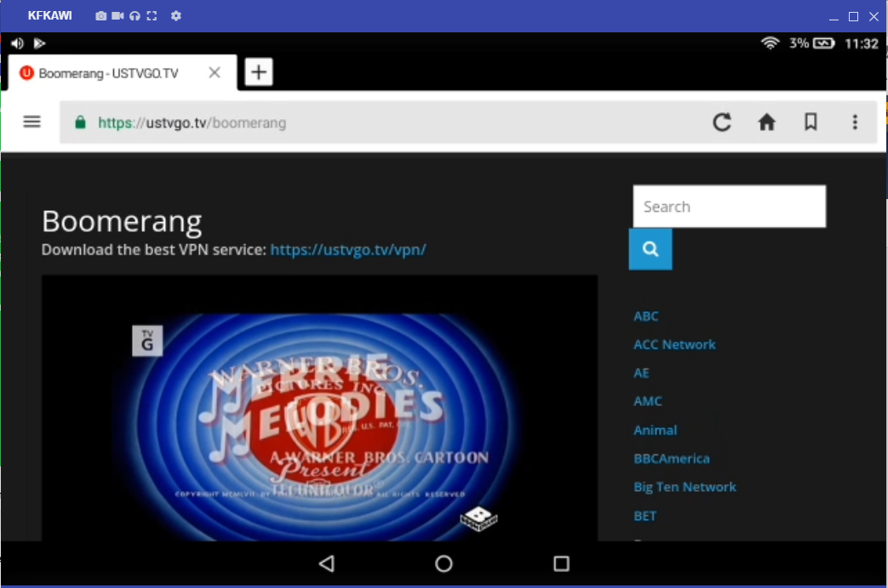Screen dimensions: 888x588
Task: Open the emulator settings gear
Action: tap(175, 15)
